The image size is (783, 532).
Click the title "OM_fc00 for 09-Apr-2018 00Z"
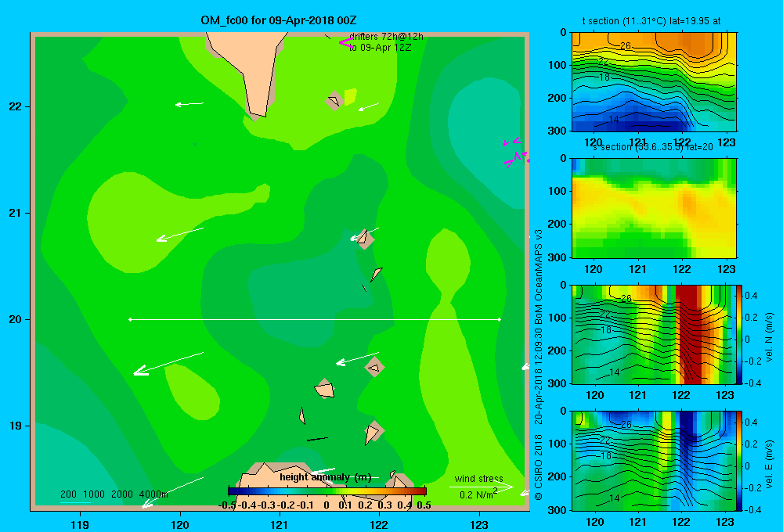(x=279, y=20)
